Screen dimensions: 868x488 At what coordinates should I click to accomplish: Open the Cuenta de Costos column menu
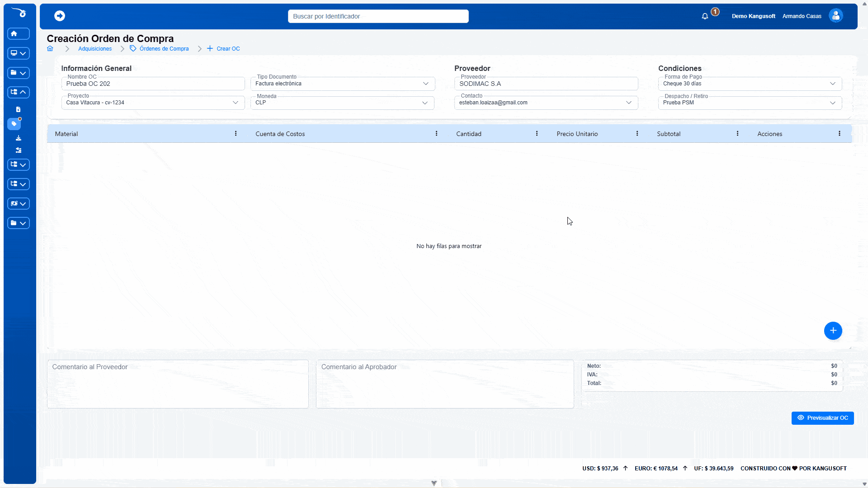[436, 134]
